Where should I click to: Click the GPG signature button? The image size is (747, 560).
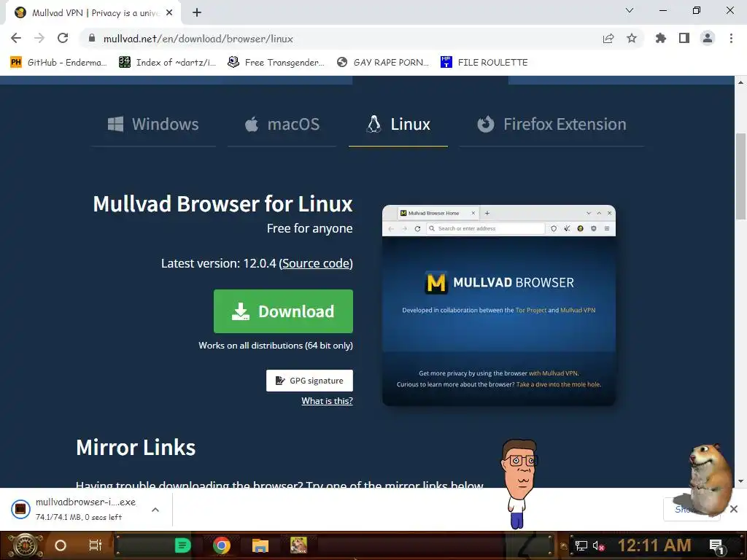309,381
